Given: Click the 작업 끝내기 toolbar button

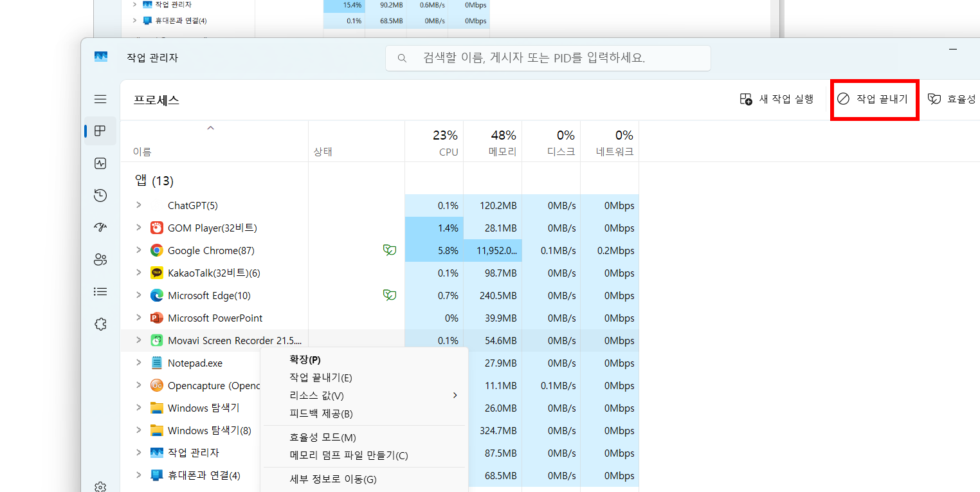Looking at the screenshot, I should point(873,99).
